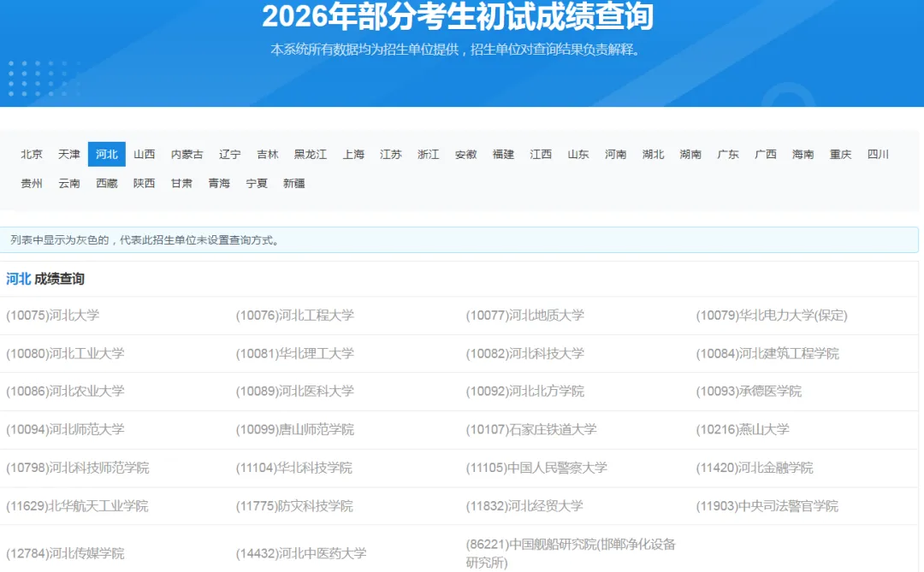Viewport: 924px width, 572px height.
Task: Show the 新疆 province tab
Action: click(x=294, y=184)
